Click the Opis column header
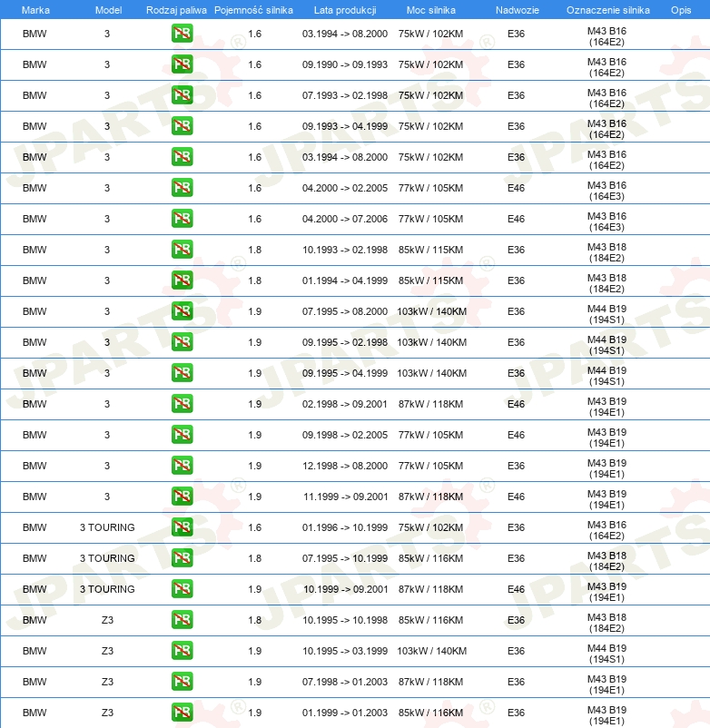Screen dimensions: 710x728 pyautogui.click(x=681, y=10)
